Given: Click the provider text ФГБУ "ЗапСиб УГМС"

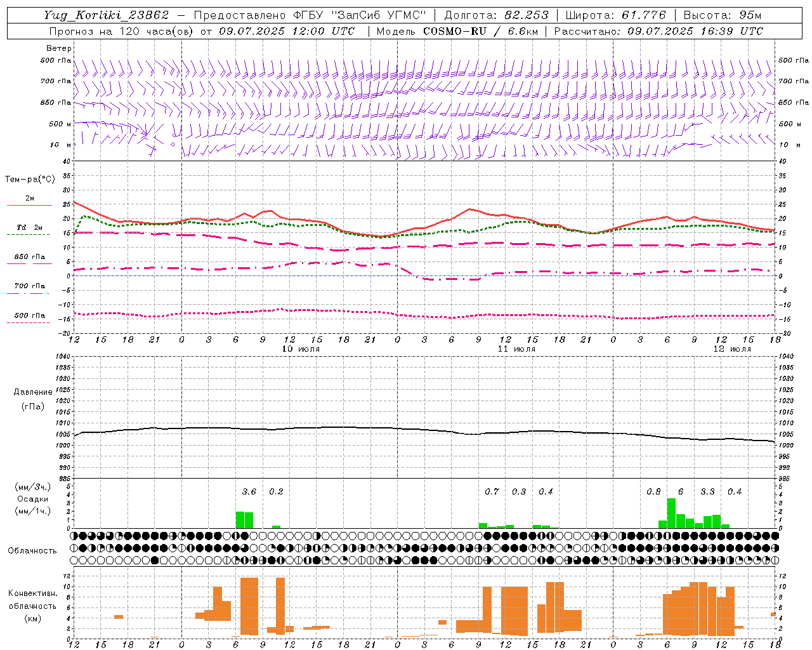Looking at the screenshot, I should coord(360,15).
